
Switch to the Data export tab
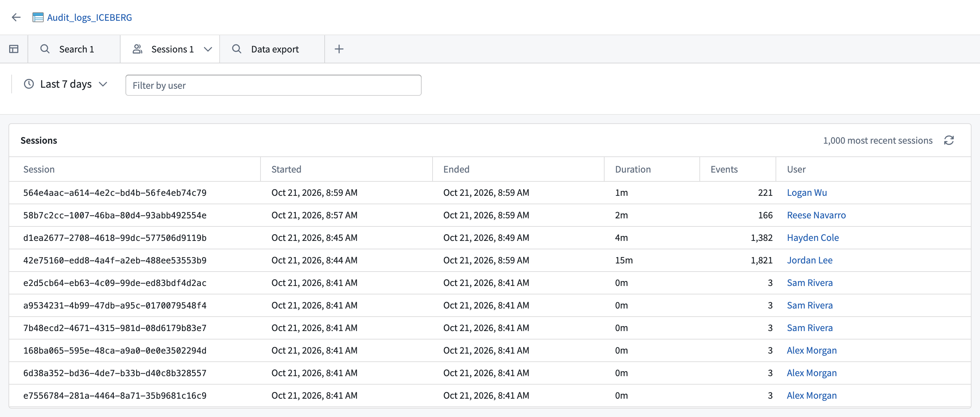pos(272,49)
